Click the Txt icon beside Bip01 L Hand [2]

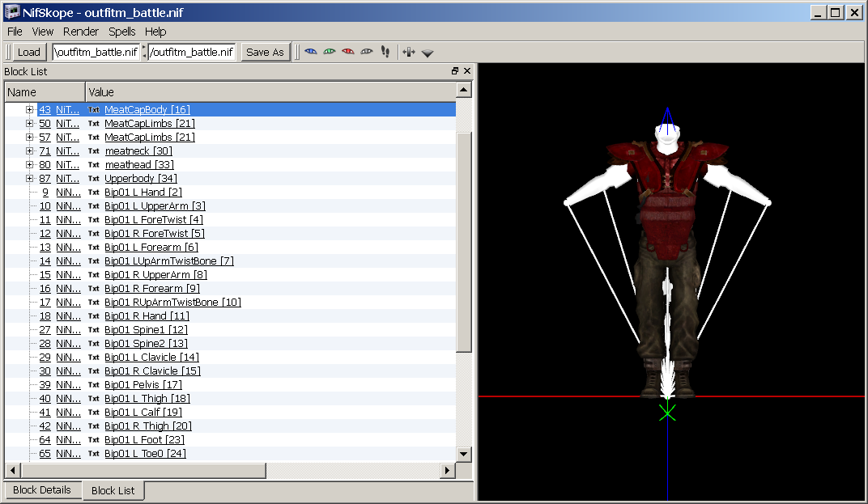tap(94, 193)
